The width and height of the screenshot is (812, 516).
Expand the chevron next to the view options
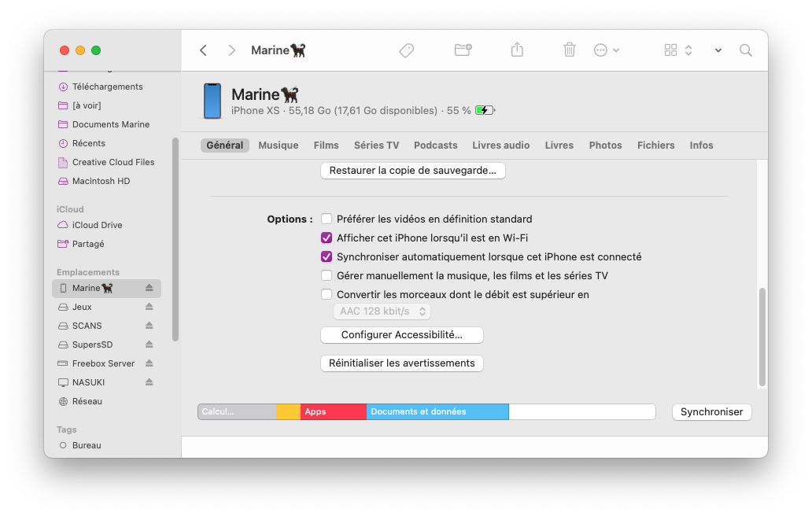point(718,50)
